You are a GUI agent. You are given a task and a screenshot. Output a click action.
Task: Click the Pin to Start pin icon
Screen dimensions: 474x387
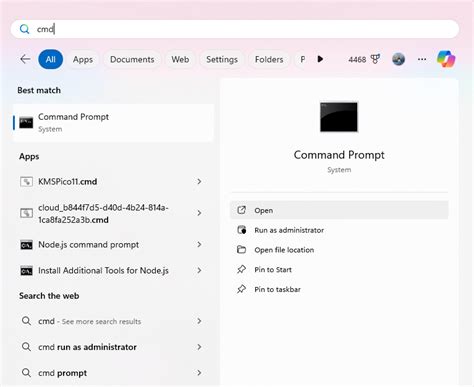click(241, 269)
